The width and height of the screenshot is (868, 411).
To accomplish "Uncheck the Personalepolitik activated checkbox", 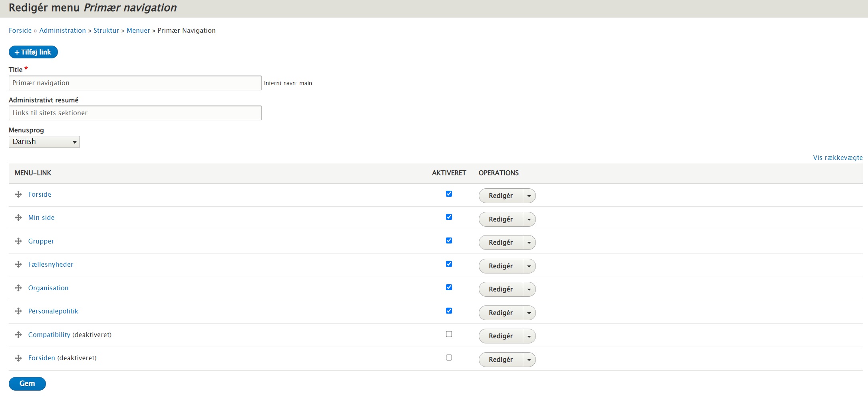I will (x=449, y=311).
